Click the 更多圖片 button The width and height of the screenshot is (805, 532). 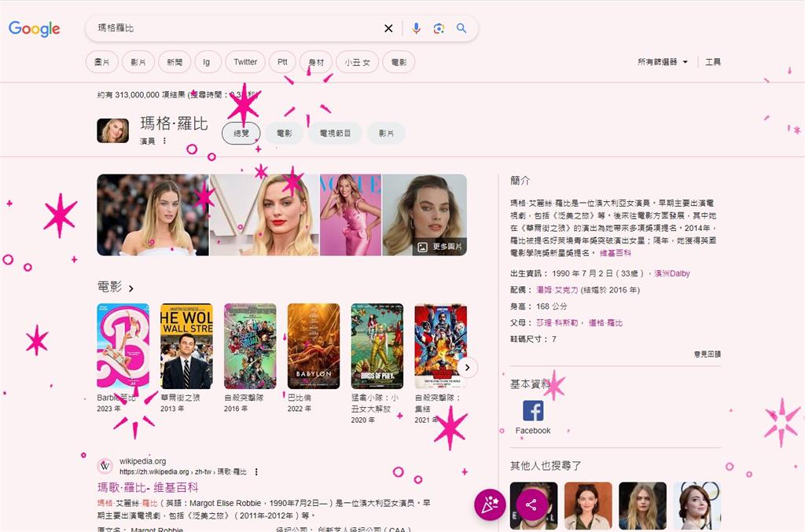click(x=440, y=247)
